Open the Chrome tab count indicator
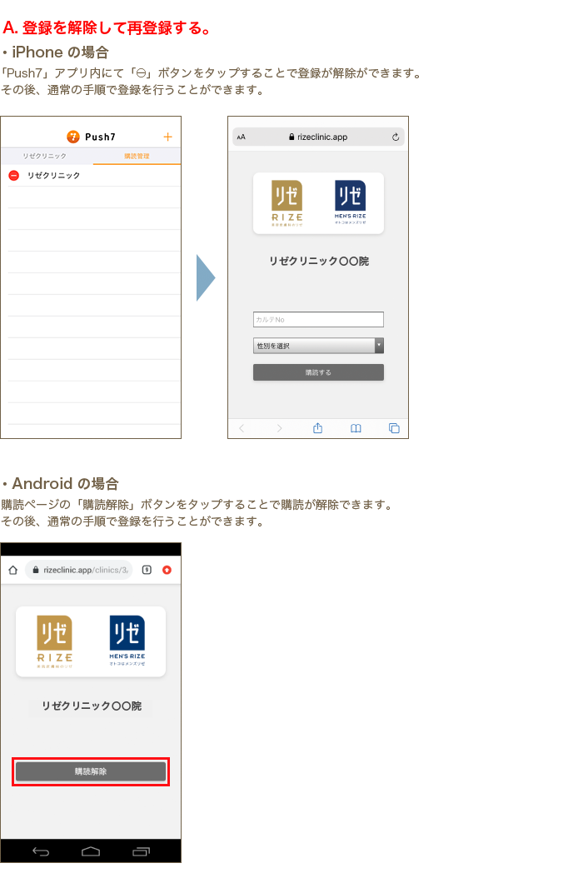588x888 pixels. [147, 570]
